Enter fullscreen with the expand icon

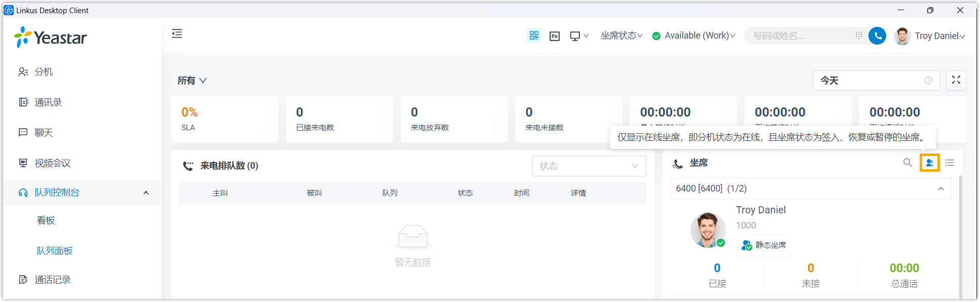point(956,80)
